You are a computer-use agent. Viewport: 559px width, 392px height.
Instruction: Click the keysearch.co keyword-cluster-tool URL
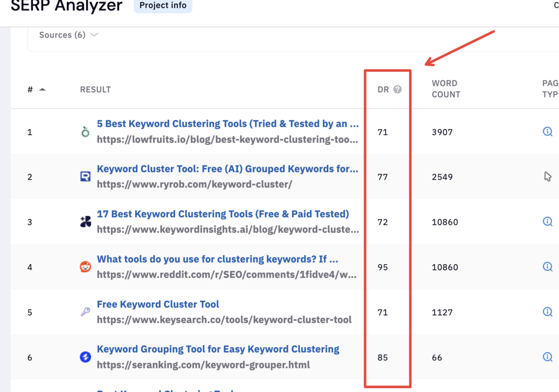click(x=224, y=320)
